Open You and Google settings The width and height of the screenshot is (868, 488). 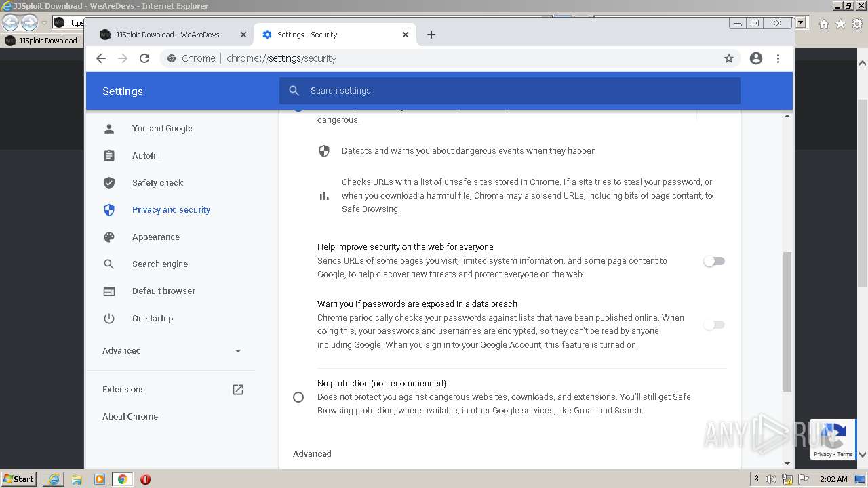click(162, 129)
